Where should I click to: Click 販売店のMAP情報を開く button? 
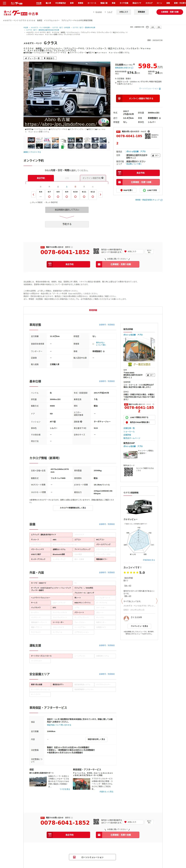click(x=139, y=422)
